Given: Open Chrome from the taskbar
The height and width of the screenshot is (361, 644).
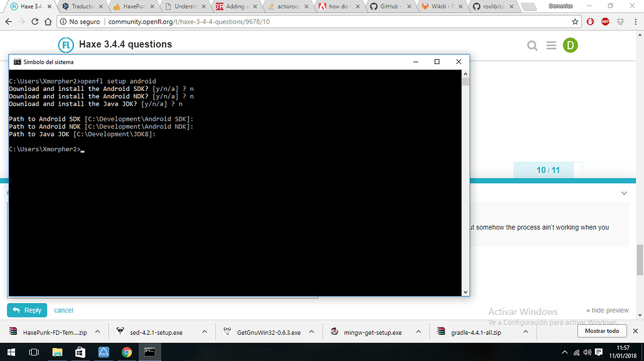Looking at the screenshot, I should (x=126, y=352).
